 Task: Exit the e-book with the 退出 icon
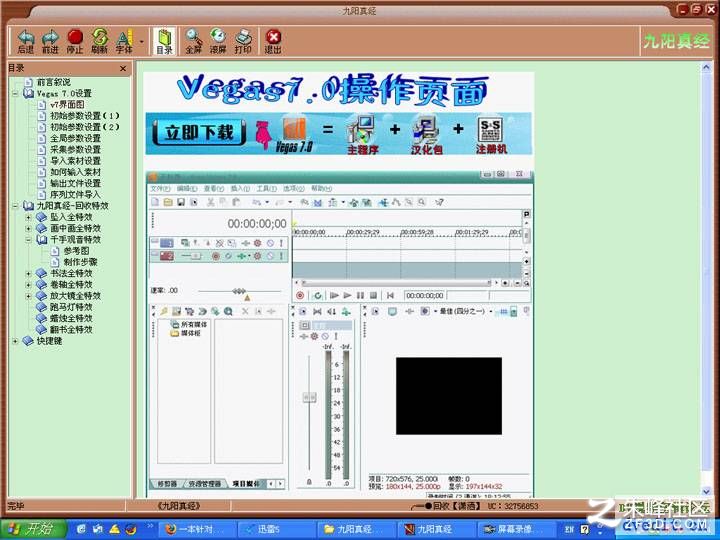coord(273,40)
